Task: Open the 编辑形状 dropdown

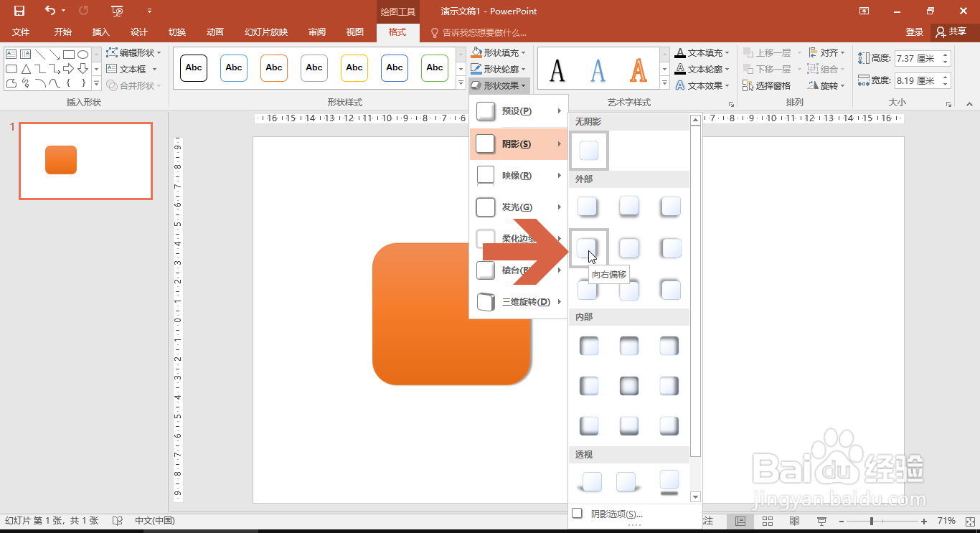Action: [134, 53]
